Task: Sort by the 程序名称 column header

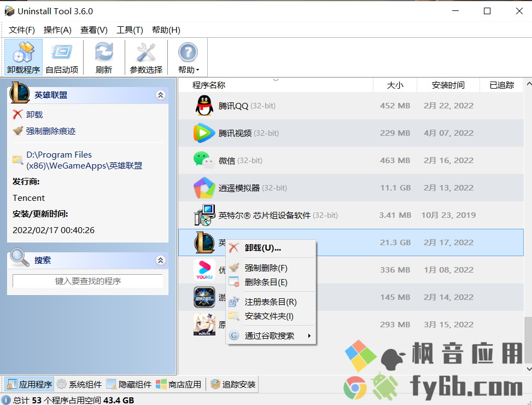Action: pyautogui.click(x=276, y=85)
